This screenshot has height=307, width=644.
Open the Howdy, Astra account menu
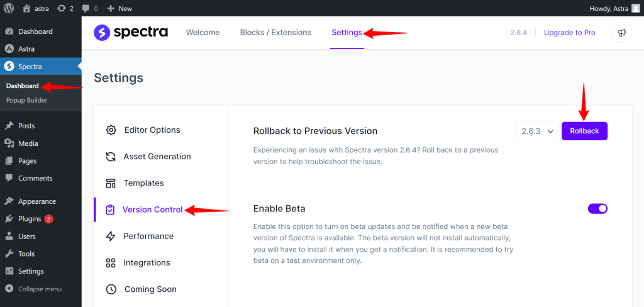pos(614,8)
